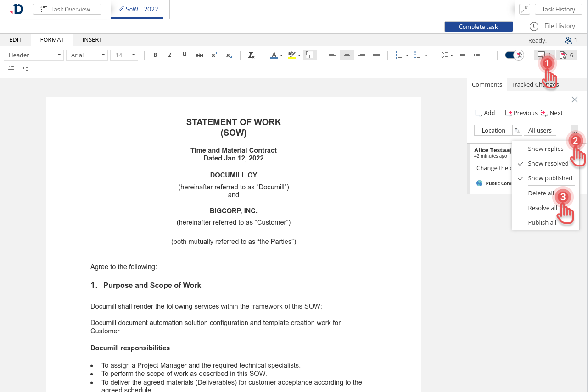Viewport: 588px width, 392px height.
Task: Clear text formatting
Action: pos(252,55)
